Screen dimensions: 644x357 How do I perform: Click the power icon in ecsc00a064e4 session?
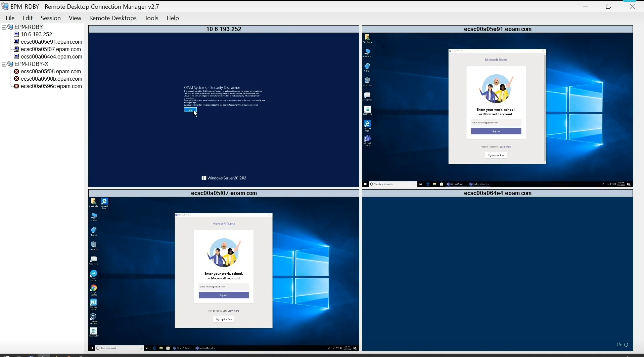(x=626, y=345)
